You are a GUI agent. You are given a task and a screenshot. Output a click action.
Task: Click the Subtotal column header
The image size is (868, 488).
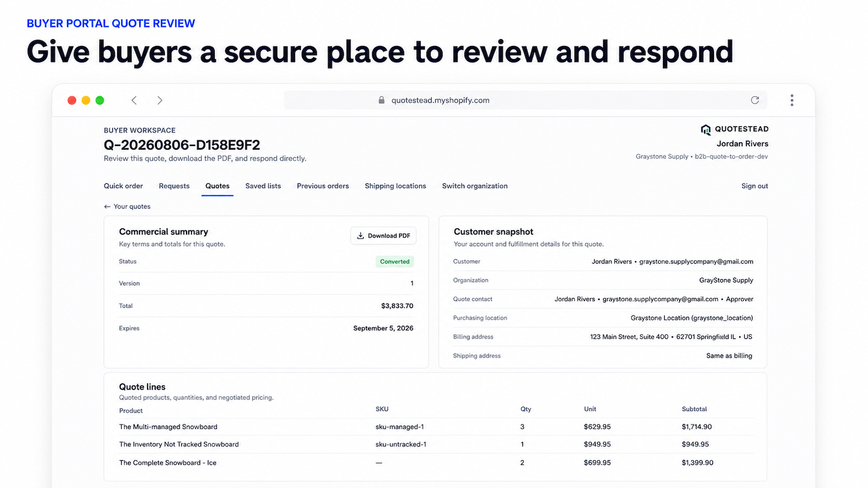tap(694, 409)
